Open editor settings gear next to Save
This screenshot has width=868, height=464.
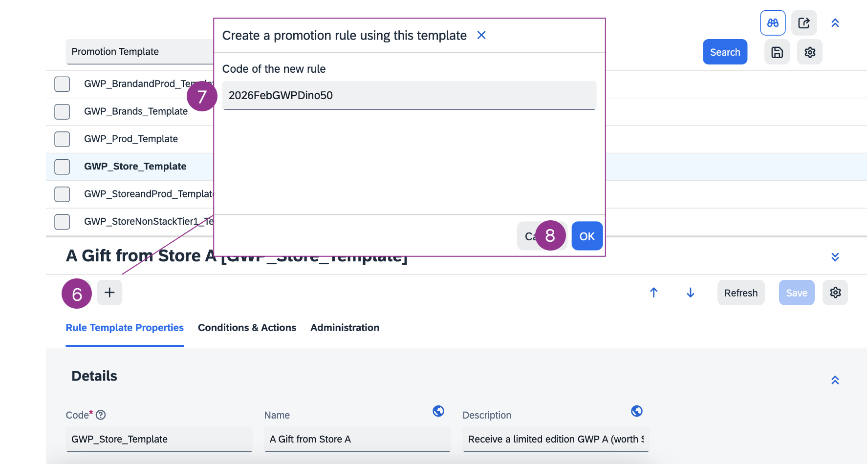[835, 293]
